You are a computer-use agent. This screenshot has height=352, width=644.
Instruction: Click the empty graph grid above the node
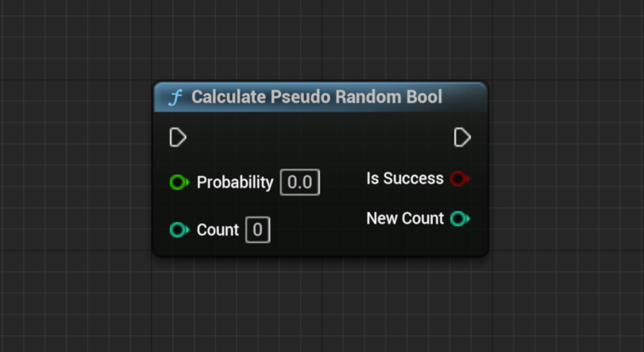click(x=321, y=40)
